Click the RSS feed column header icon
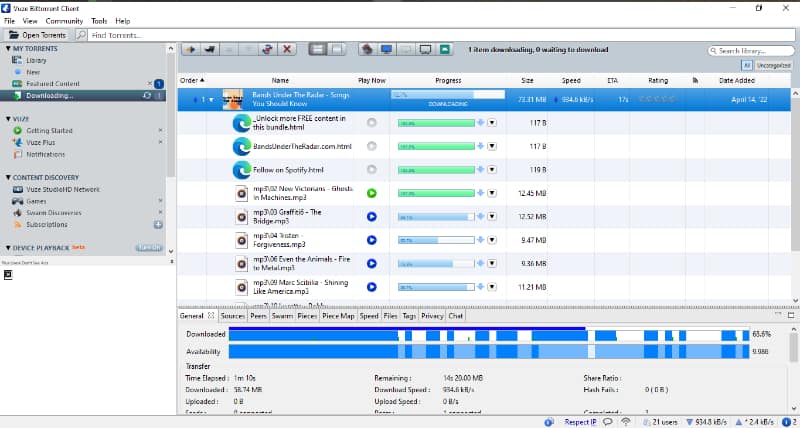 pos(695,81)
